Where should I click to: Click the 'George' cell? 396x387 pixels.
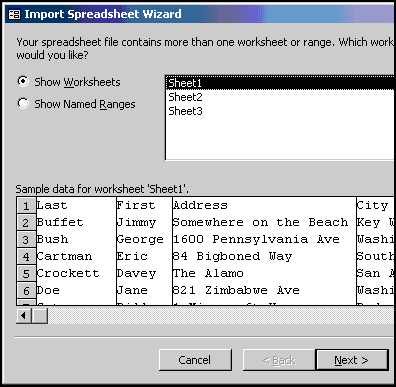click(144, 239)
